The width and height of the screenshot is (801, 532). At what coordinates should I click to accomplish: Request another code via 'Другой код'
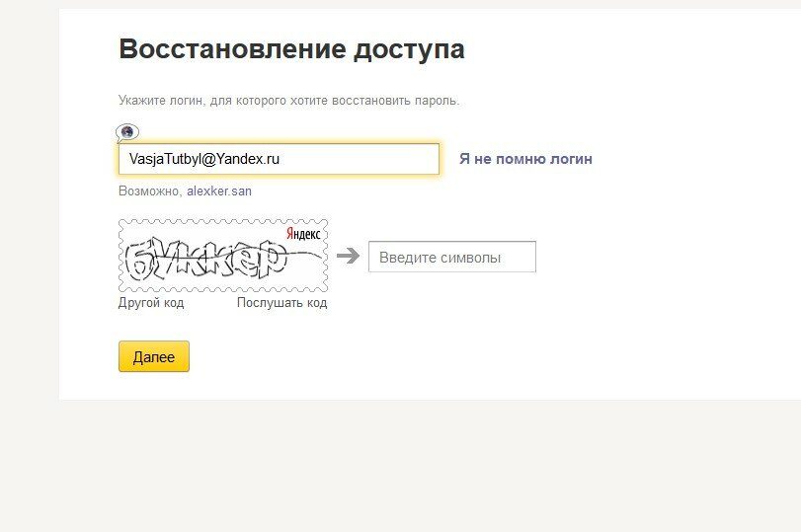pyautogui.click(x=151, y=303)
